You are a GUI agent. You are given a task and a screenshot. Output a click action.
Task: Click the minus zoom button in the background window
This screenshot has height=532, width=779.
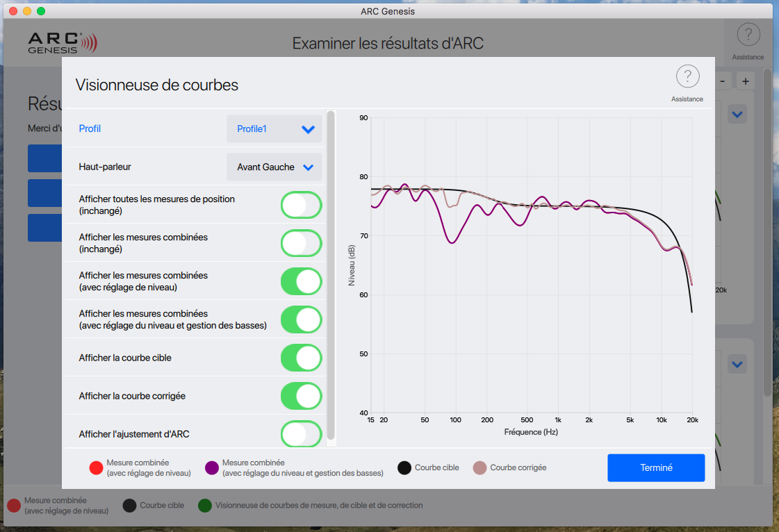723,81
